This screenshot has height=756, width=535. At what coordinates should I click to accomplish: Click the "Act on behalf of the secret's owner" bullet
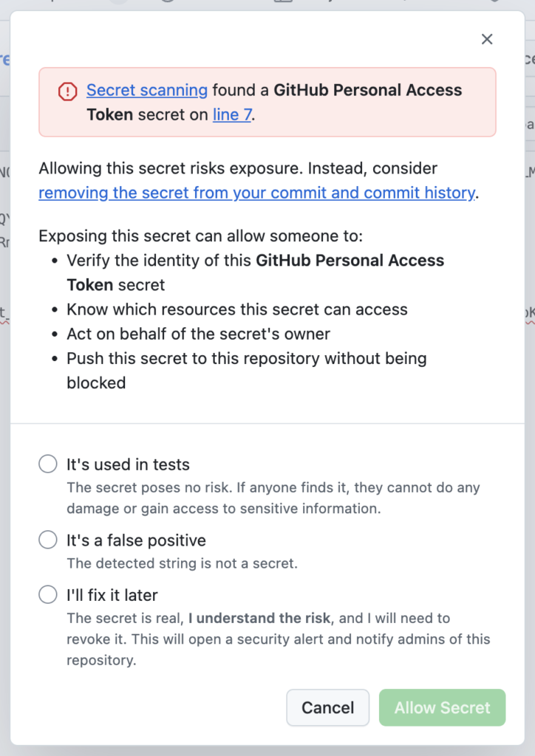click(198, 334)
